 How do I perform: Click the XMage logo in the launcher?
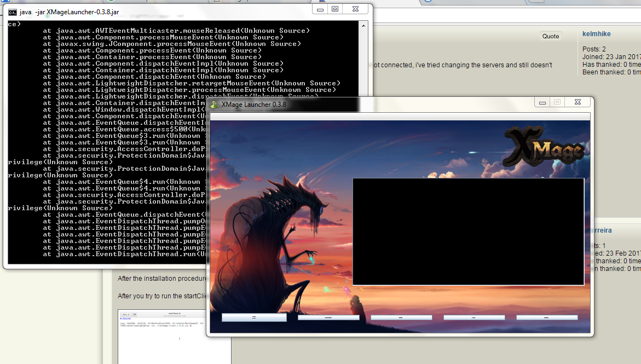pos(544,147)
